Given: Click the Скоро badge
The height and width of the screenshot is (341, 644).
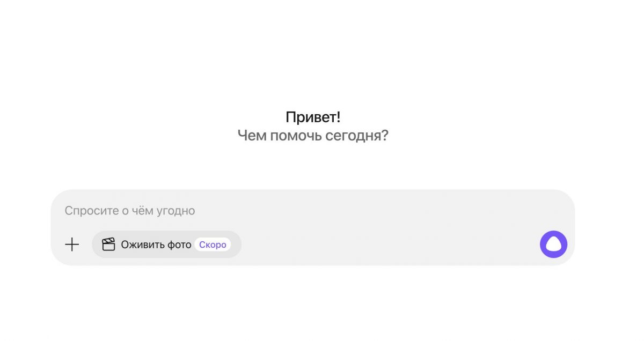Looking at the screenshot, I should click(x=213, y=244).
